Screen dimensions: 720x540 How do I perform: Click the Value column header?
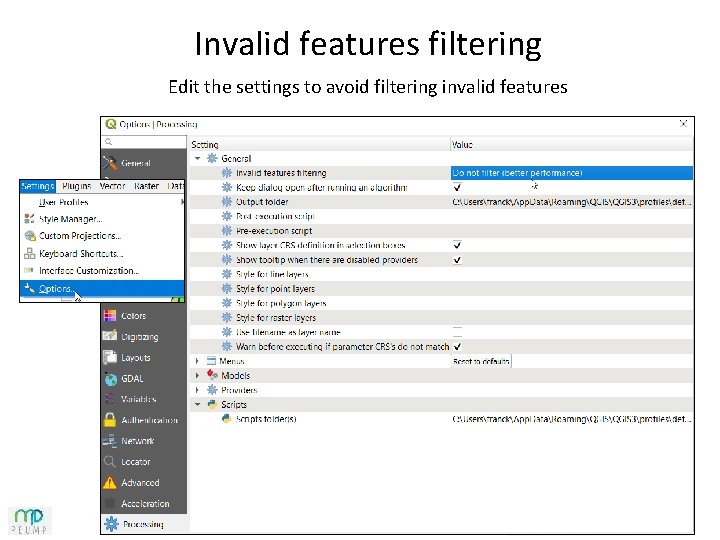(x=572, y=144)
